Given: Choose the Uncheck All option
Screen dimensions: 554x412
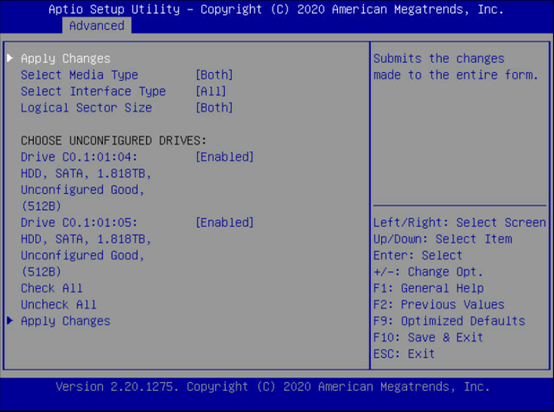Looking at the screenshot, I should 59,305.
